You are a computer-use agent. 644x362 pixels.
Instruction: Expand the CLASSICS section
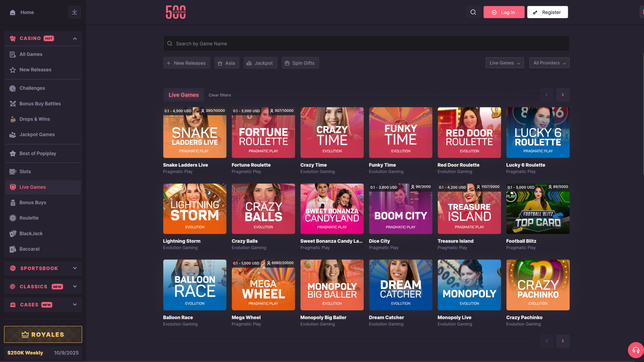click(43, 287)
